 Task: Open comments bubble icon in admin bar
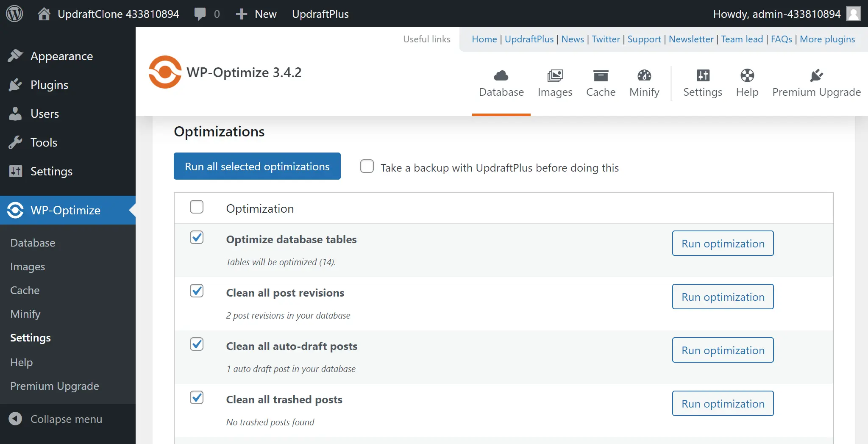pyautogui.click(x=200, y=14)
